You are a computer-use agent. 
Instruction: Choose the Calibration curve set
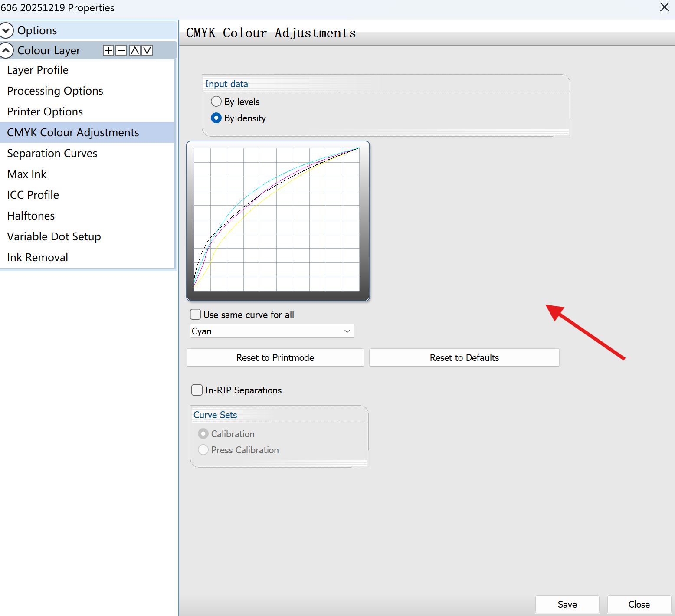click(203, 434)
